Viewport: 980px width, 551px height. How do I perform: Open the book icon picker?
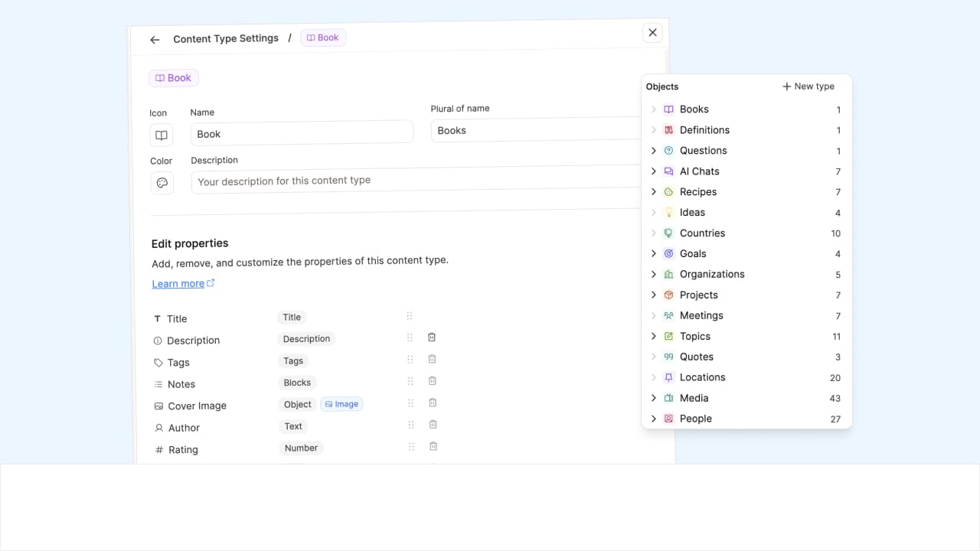coord(162,135)
